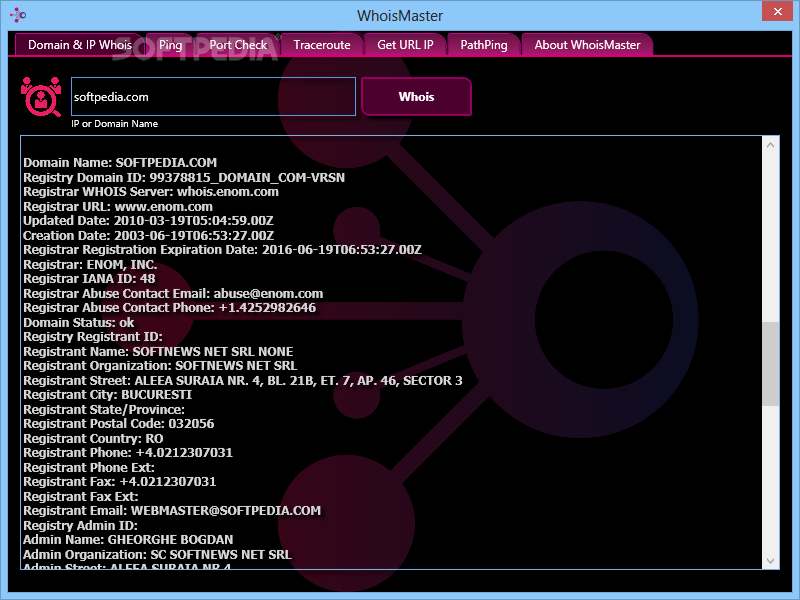Image resolution: width=800 pixels, height=600 pixels.
Task: Select the PathPing tab
Action: 484,45
